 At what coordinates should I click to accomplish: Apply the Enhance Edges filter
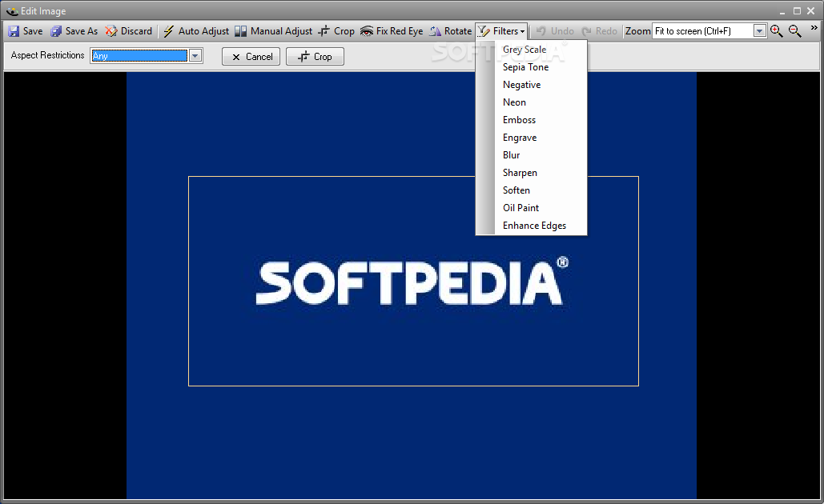[531, 226]
